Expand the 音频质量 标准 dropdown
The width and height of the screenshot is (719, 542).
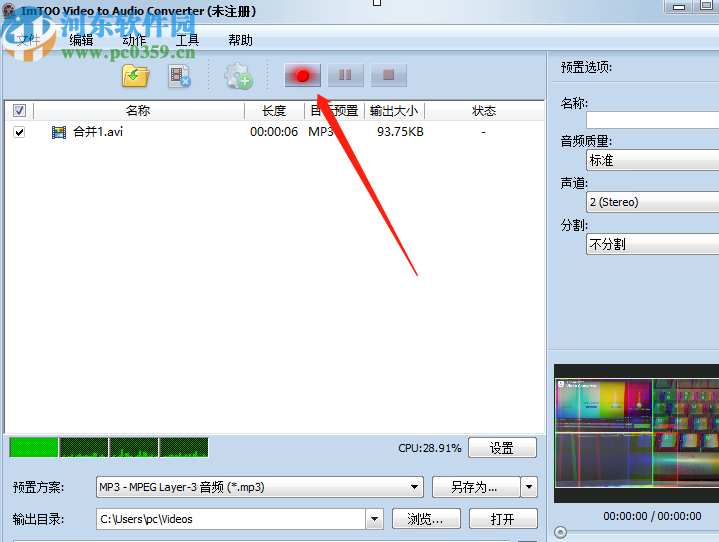pos(653,160)
